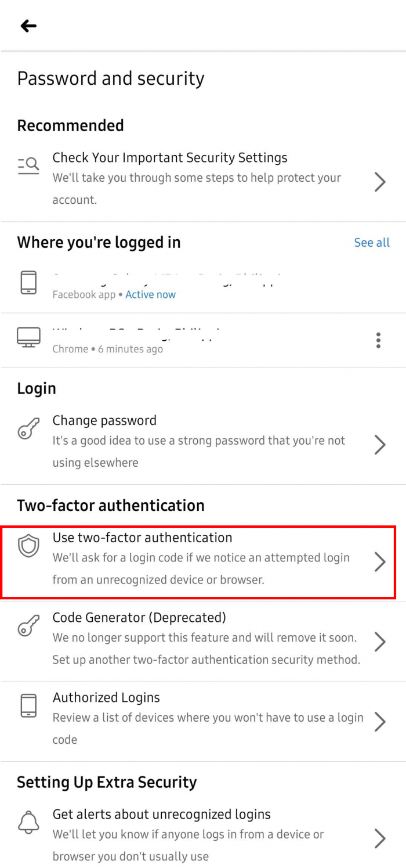Tap the desktop monitor icon for Chrome session
This screenshot has width=406, height=868.
click(x=28, y=337)
